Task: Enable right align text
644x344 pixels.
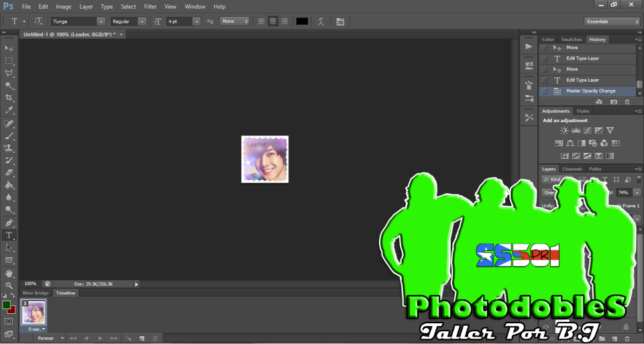Action: [x=284, y=21]
